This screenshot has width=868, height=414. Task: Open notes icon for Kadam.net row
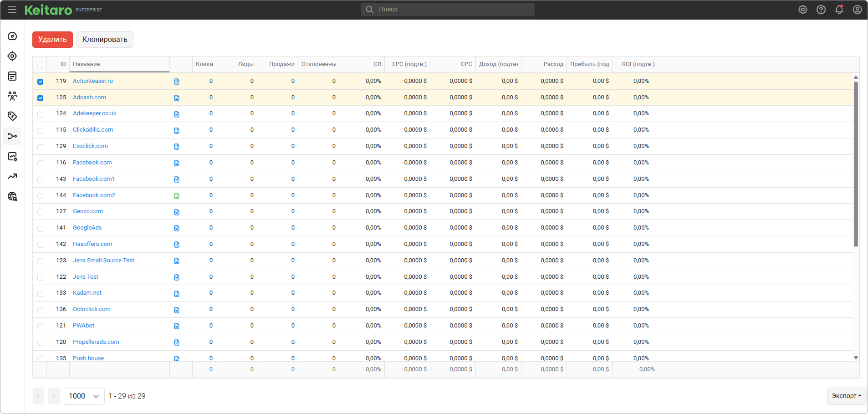(177, 294)
